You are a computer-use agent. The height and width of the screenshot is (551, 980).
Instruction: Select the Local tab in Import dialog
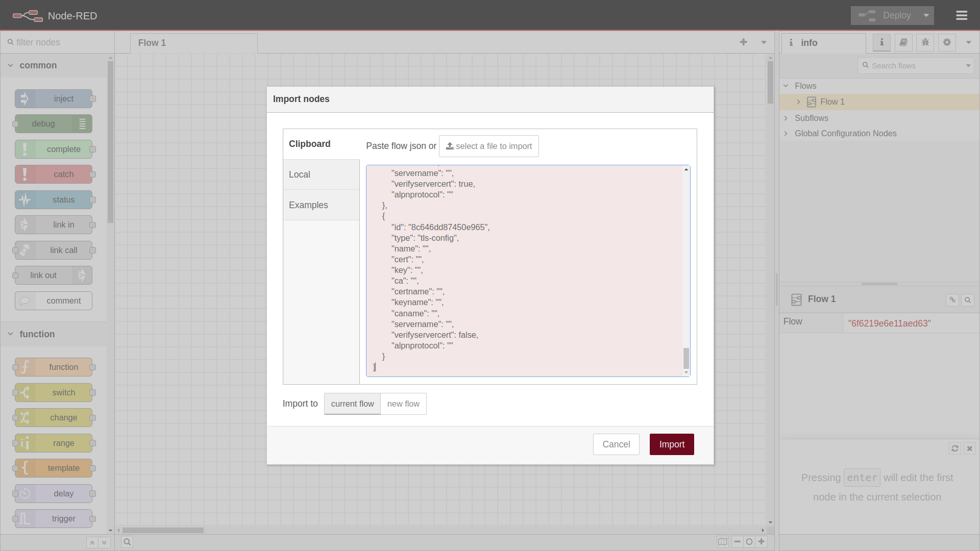321,174
